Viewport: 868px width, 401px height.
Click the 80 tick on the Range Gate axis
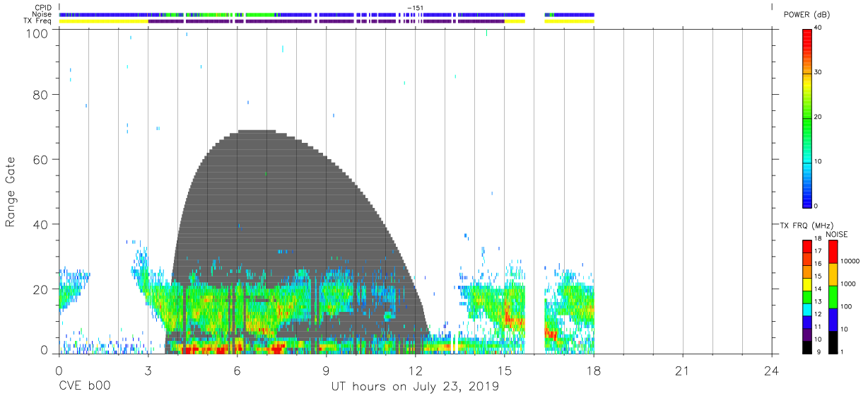[x=41, y=95]
